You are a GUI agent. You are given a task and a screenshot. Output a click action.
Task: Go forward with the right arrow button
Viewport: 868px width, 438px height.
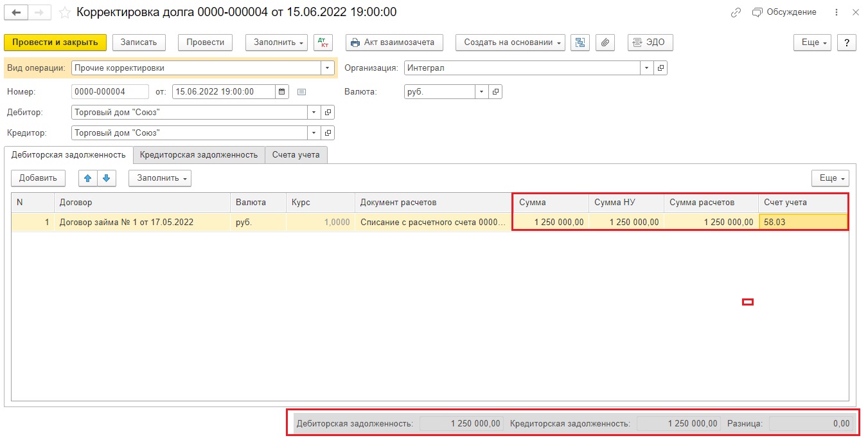coord(40,12)
